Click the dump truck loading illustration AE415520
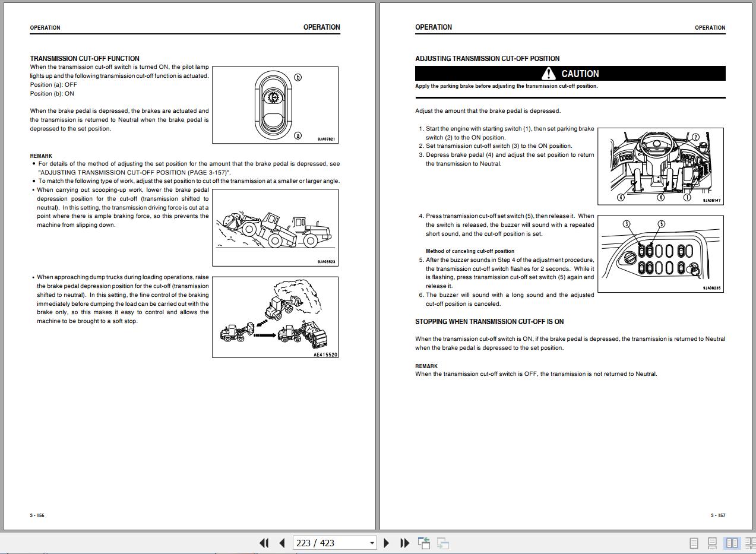Screen dimensions: 756x554 coord(276,317)
